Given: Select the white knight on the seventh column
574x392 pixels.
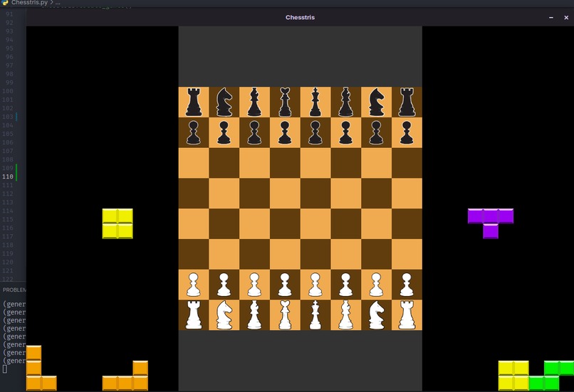Looking at the screenshot, I should [376, 315].
